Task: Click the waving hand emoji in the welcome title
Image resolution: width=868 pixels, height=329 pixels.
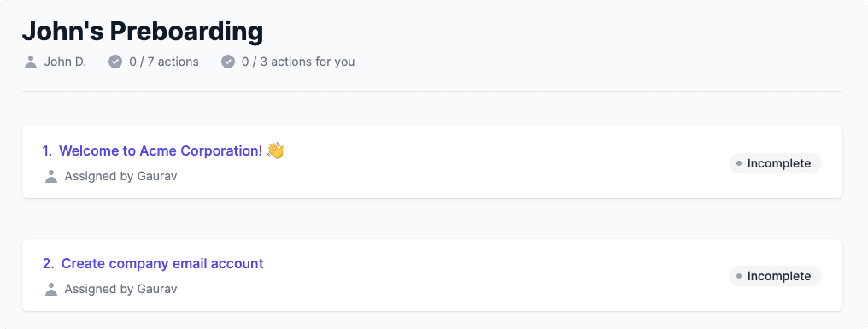Action: 275,150
